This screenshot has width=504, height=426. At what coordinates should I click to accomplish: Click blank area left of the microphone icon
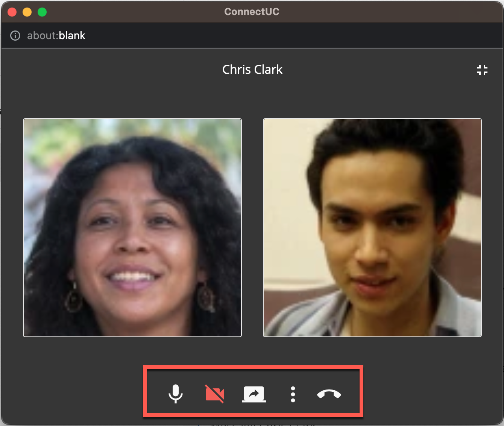157,394
